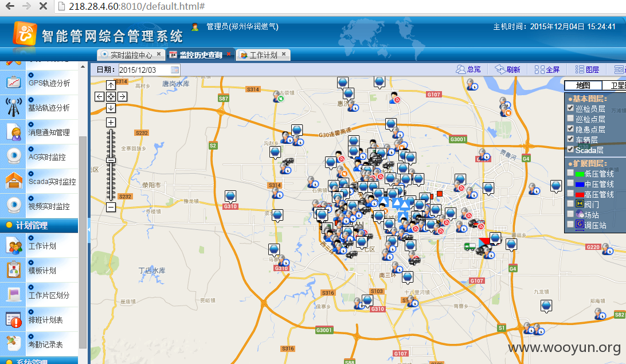Pan the map left arrow
The height and width of the screenshot is (364, 626).
[99, 96]
